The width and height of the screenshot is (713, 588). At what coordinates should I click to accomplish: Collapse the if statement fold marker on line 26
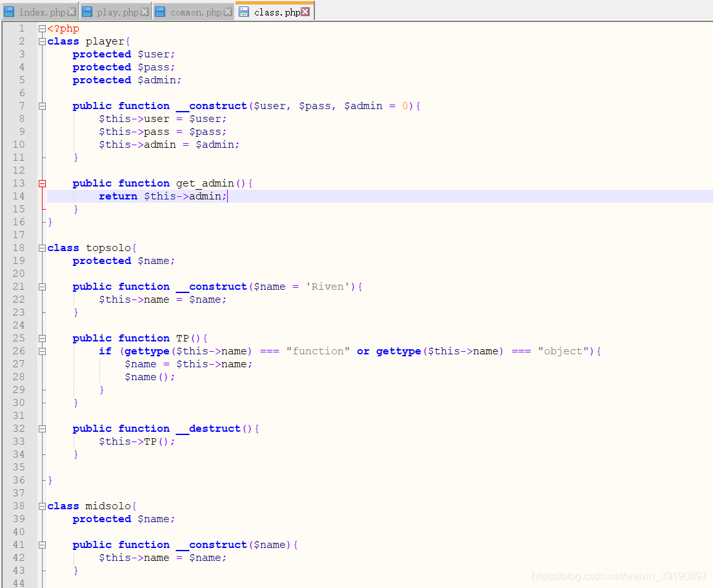43,351
